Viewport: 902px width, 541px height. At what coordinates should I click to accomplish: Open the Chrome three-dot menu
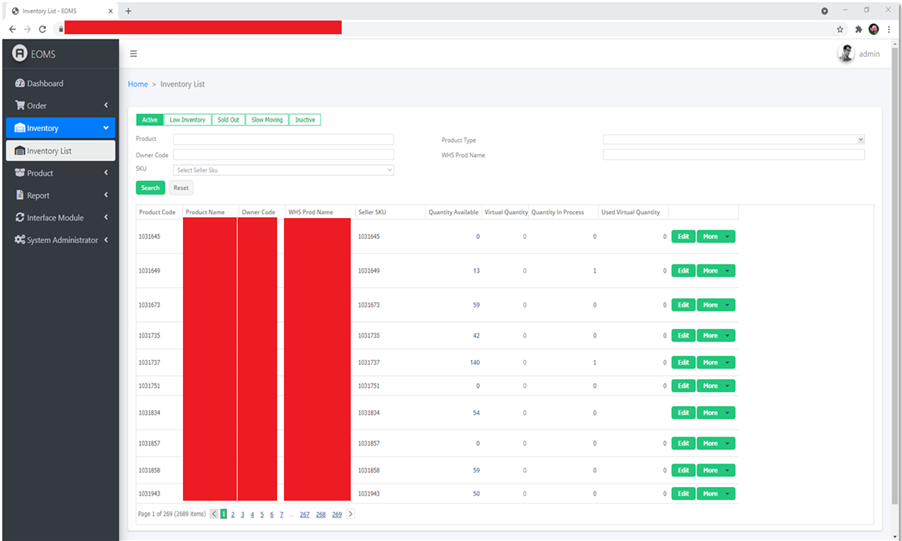pyautogui.click(x=889, y=29)
